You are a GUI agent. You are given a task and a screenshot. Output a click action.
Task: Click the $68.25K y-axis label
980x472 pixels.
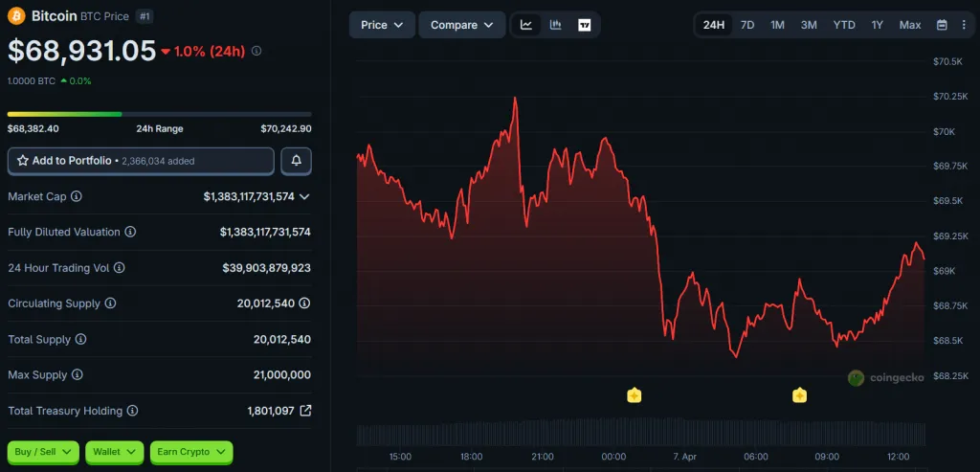(950, 375)
